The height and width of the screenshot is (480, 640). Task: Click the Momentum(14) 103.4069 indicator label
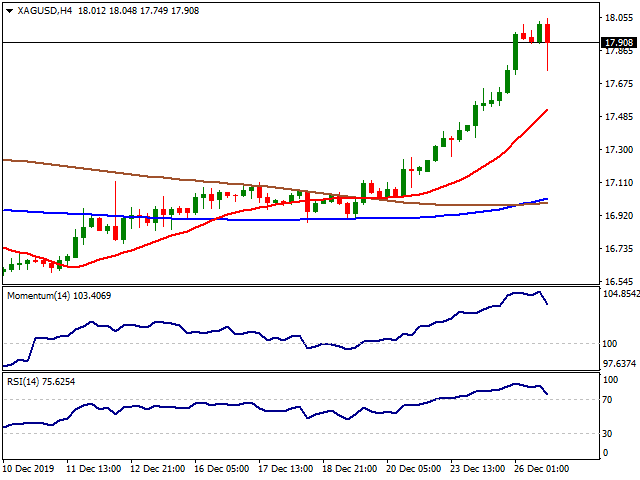(59, 296)
